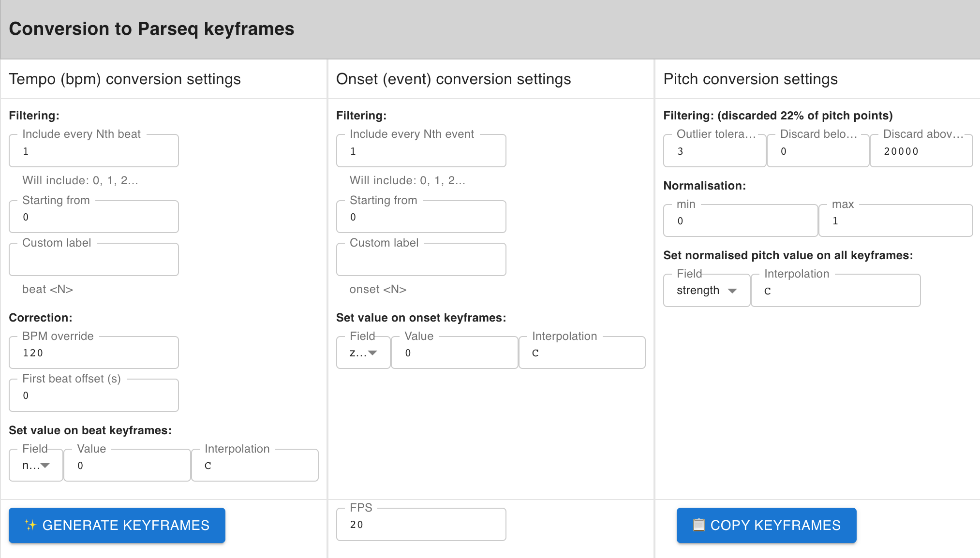This screenshot has height=558, width=980.
Task: Click the Generate Keyframes button
Action: click(x=117, y=525)
